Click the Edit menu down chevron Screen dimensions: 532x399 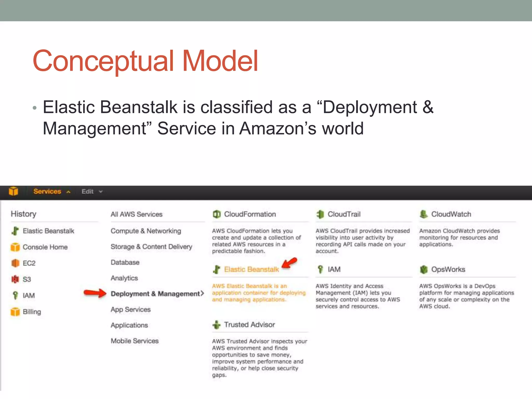pyautogui.click(x=101, y=192)
